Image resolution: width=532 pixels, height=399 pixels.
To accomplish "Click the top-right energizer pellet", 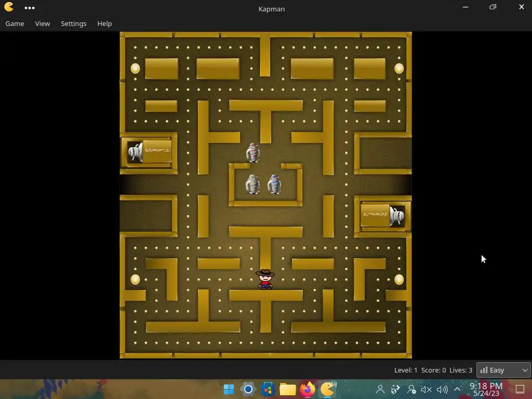I will click(399, 69).
